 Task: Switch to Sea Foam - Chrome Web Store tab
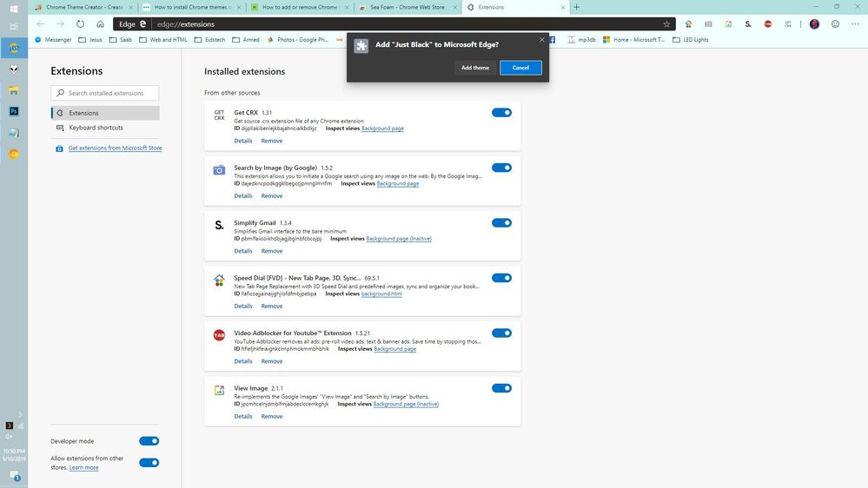408,7
